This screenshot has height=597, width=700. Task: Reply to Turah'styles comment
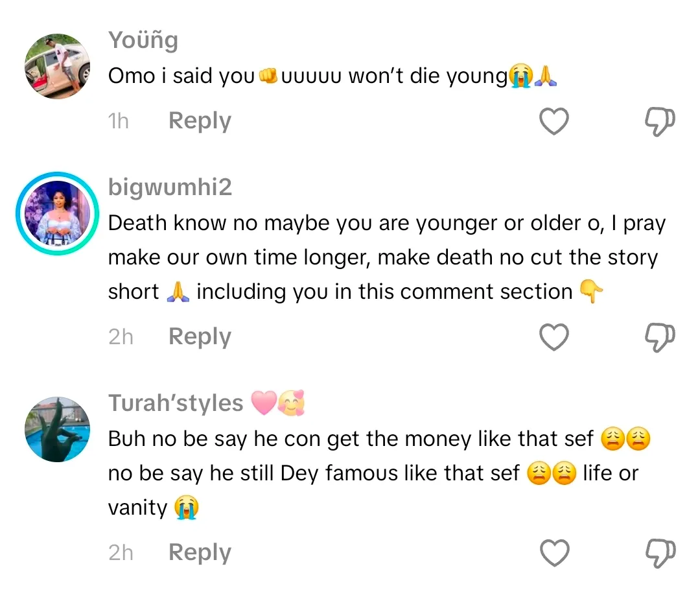(200, 553)
